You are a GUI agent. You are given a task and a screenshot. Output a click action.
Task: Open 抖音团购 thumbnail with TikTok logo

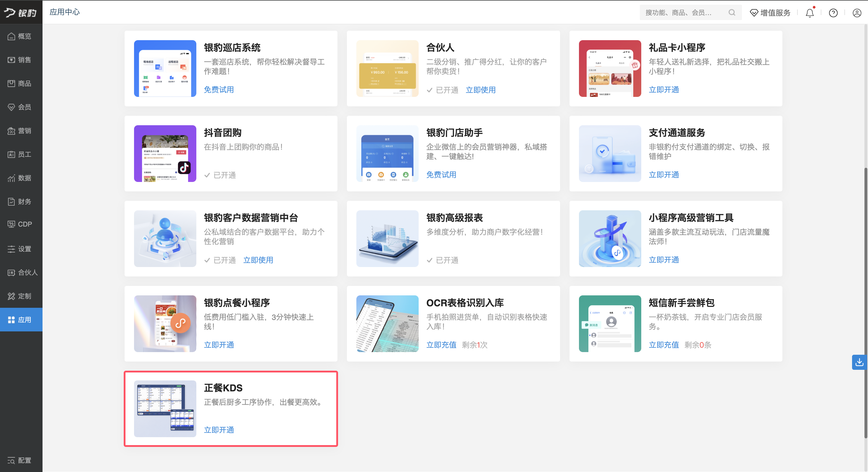(x=165, y=153)
